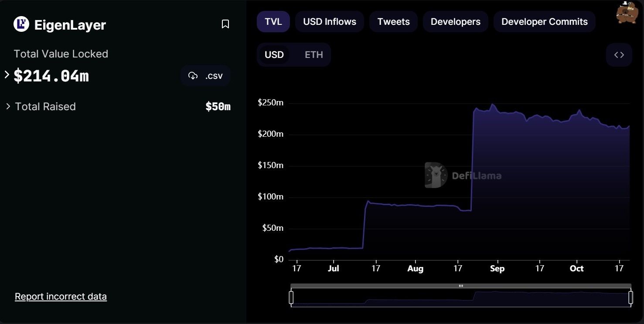Show the USD Inflows chart
This screenshot has height=324, width=644.
(x=329, y=22)
